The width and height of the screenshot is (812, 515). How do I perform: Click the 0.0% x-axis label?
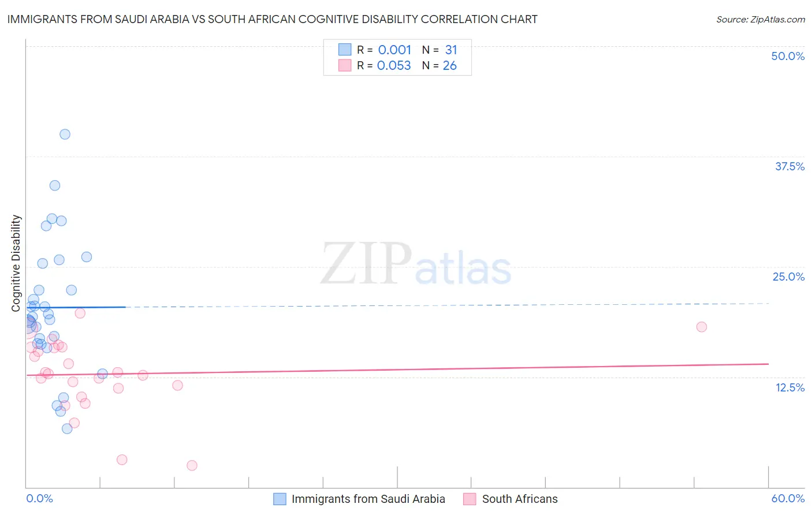[x=39, y=498]
